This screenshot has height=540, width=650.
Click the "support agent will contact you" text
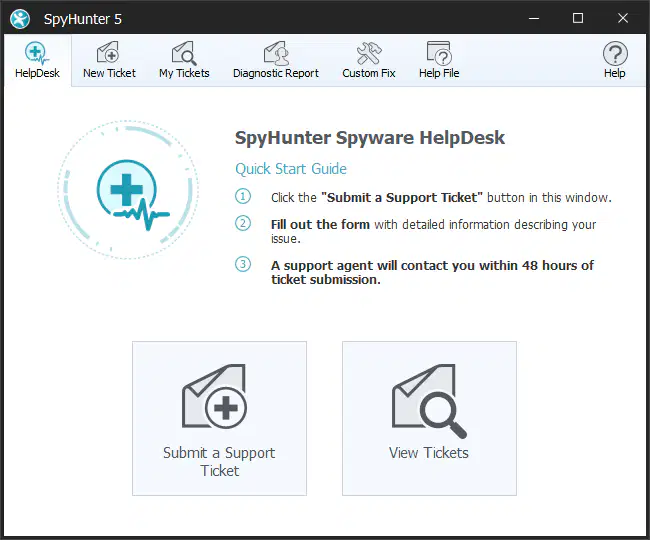point(432,272)
